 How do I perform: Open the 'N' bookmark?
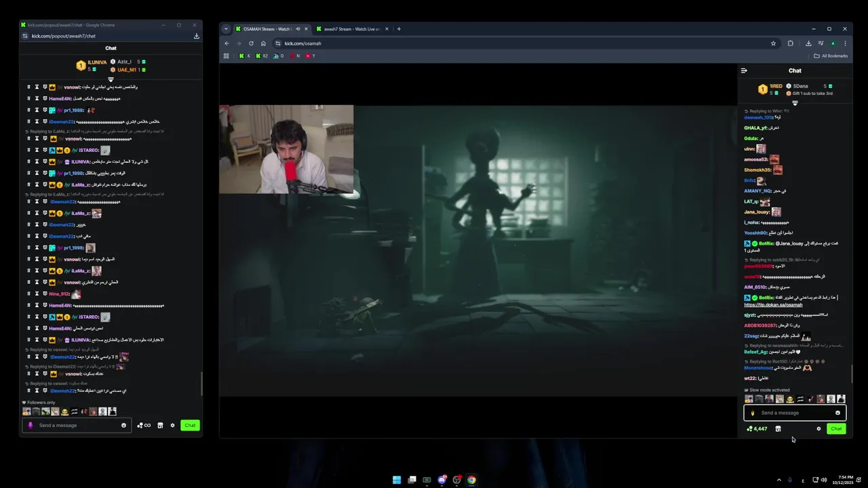pos(295,56)
